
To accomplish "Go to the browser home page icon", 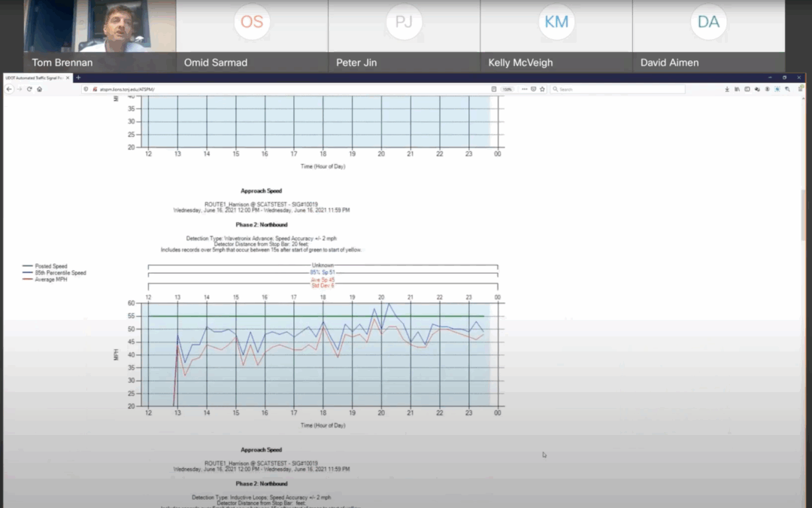I will tap(39, 89).
